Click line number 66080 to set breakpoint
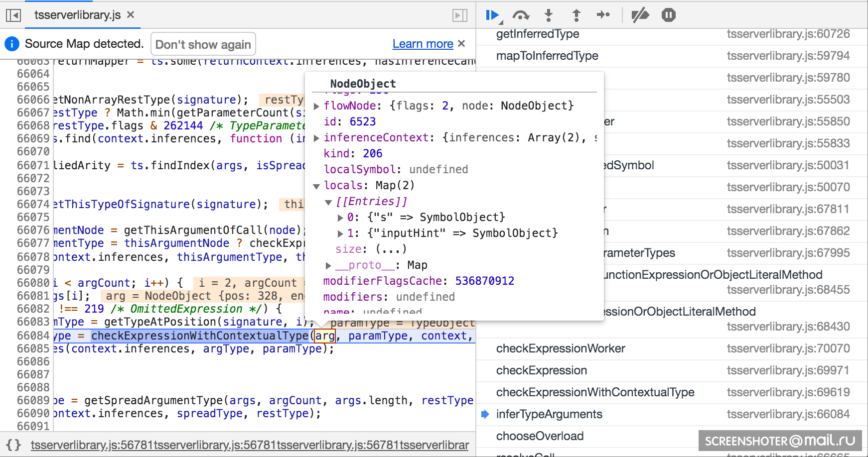This screenshot has width=868, height=457. pos(33,283)
